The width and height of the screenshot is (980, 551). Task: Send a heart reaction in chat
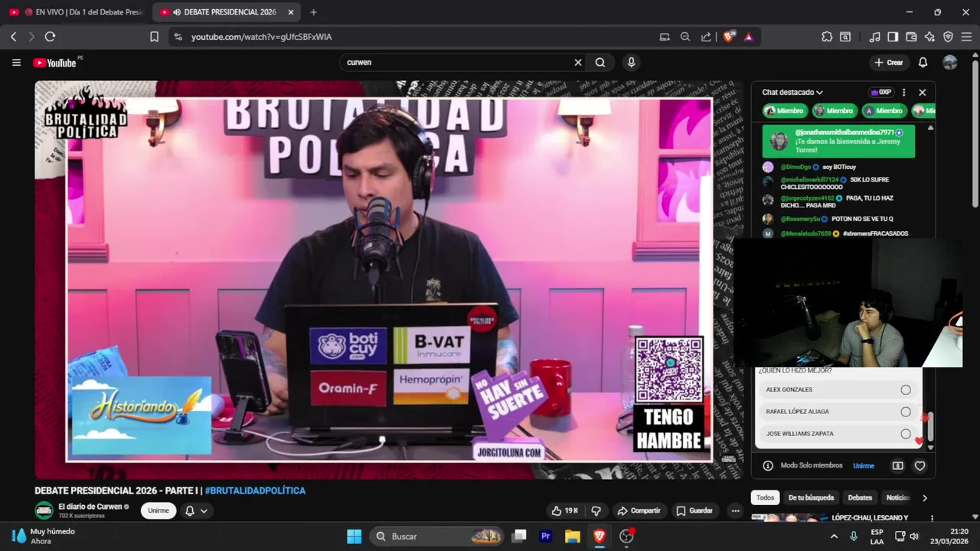coord(920,465)
